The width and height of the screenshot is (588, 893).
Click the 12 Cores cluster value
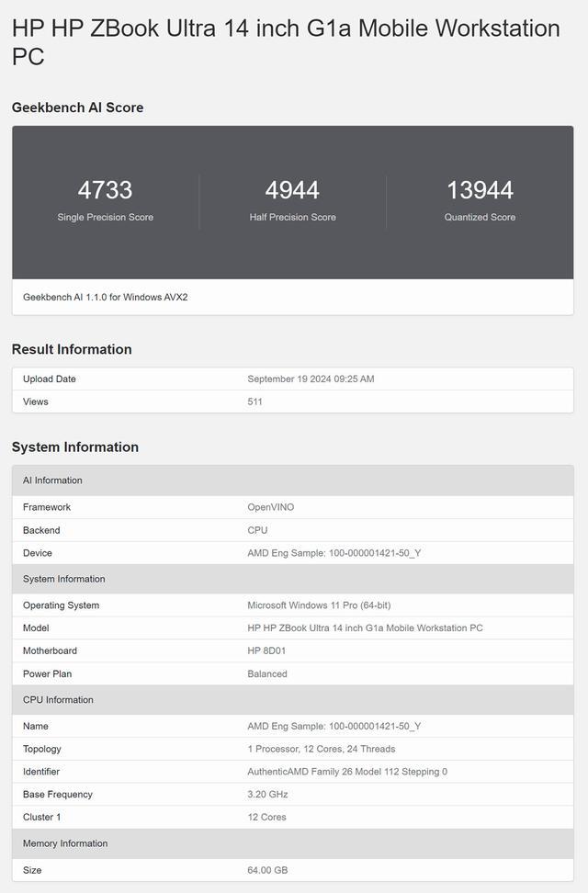(x=266, y=818)
